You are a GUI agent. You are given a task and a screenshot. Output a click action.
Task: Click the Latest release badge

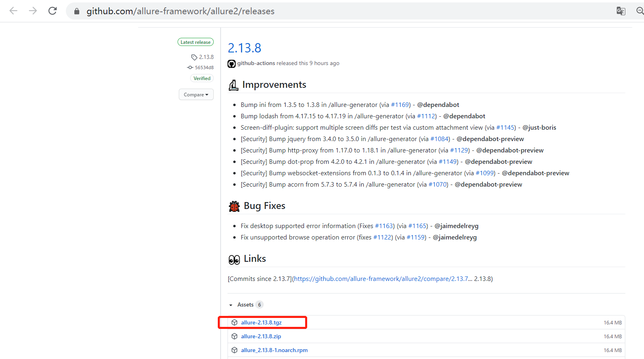coord(195,42)
